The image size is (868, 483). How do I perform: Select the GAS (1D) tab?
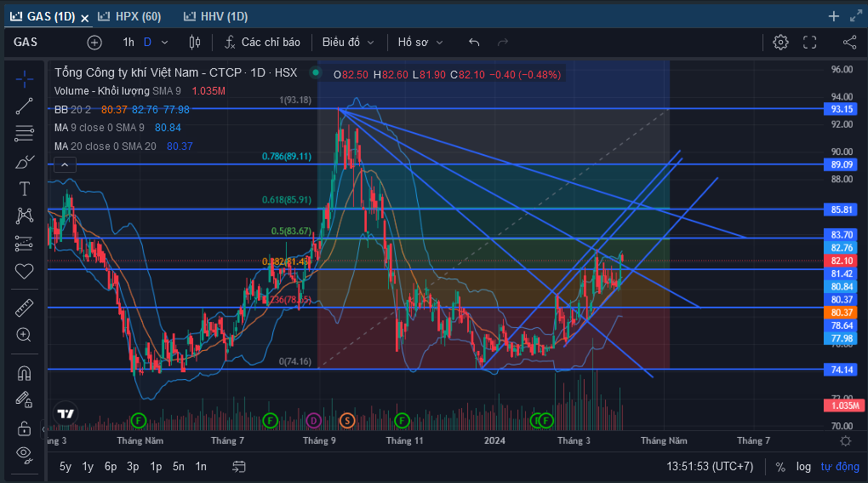pyautogui.click(x=43, y=17)
